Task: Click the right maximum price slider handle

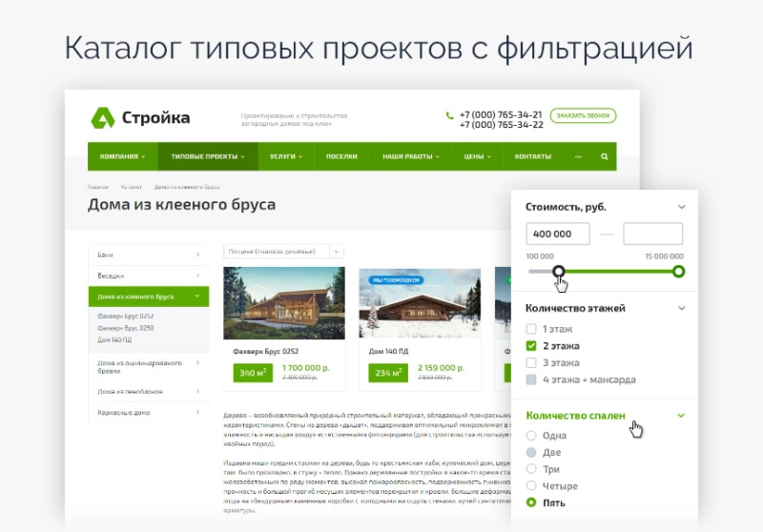Action: point(678,272)
